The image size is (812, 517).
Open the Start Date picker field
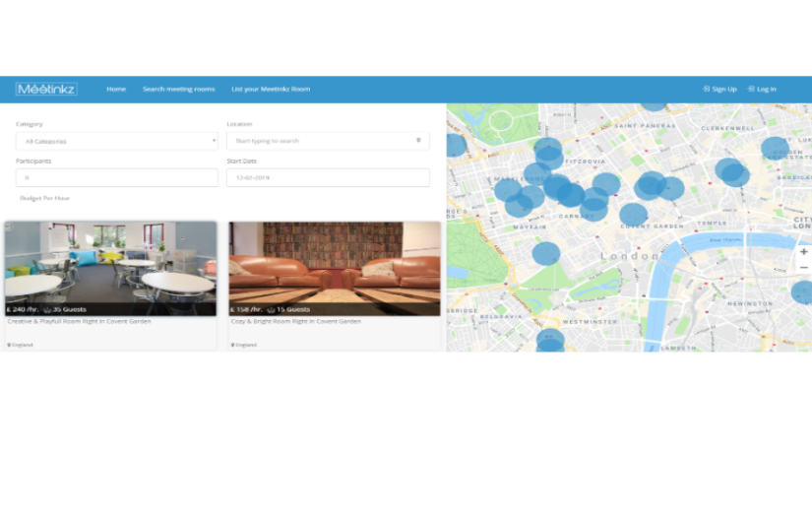point(328,177)
